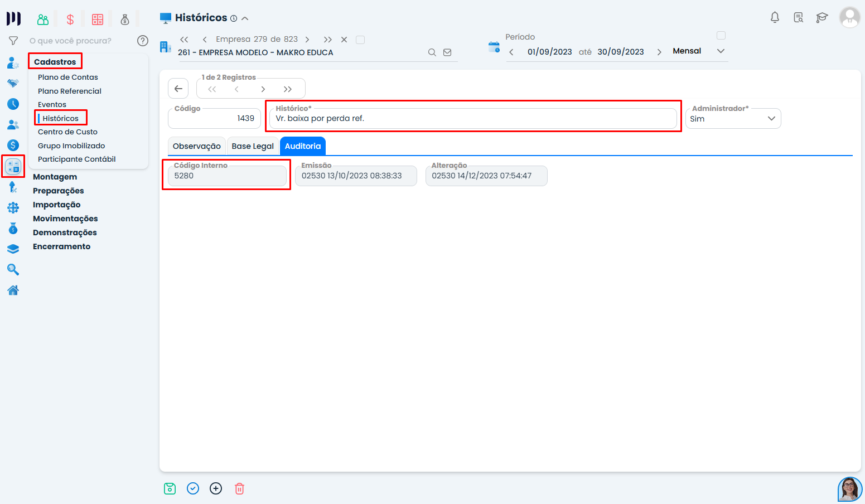Click the blue dollar coin sidebar icon

tap(13, 146)
